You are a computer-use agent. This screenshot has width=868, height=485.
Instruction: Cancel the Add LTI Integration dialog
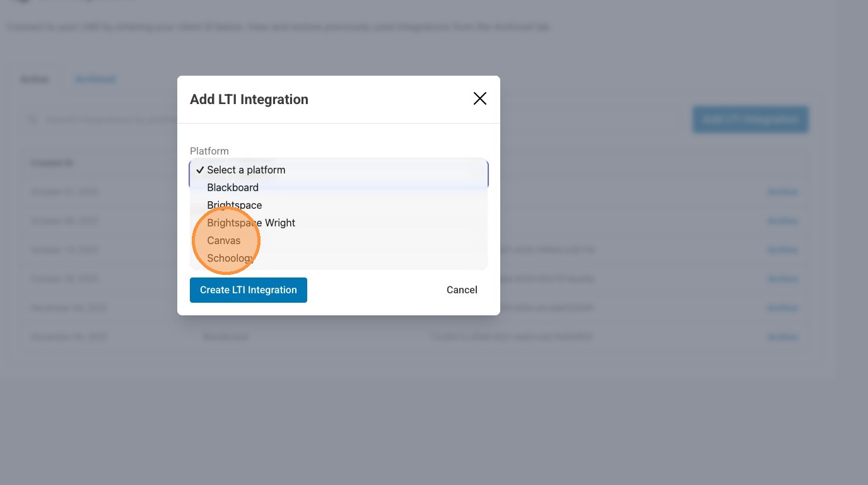(x=462, y=290)
